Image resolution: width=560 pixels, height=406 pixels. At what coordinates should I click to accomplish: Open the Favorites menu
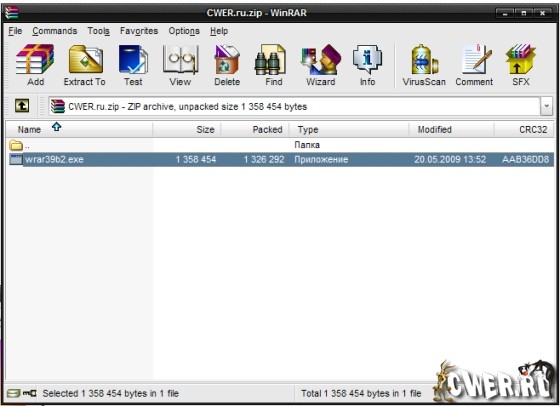tap(139, 31)
